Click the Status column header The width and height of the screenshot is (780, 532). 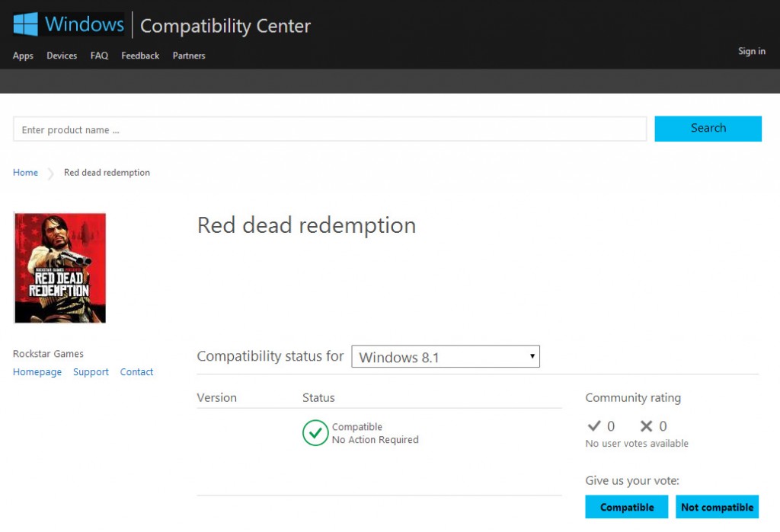click(318, 398)
